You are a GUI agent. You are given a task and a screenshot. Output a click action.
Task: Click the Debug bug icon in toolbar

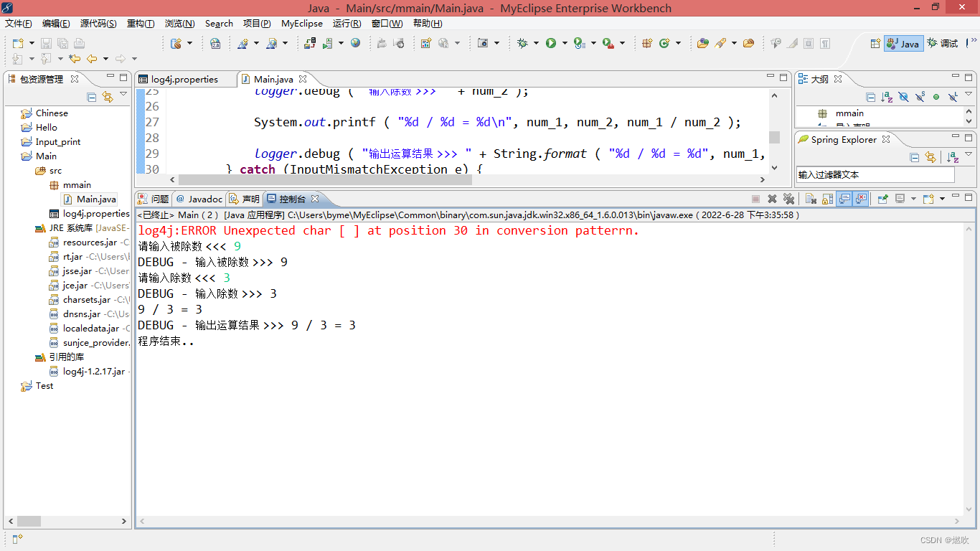(522, 43)
